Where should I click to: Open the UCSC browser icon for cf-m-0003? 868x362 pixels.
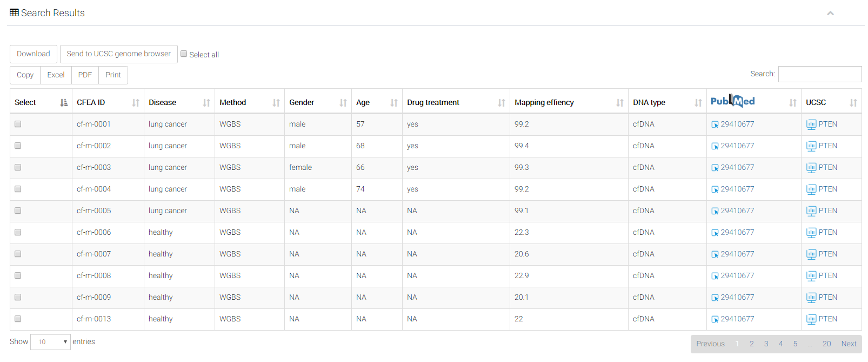[811, 168]
